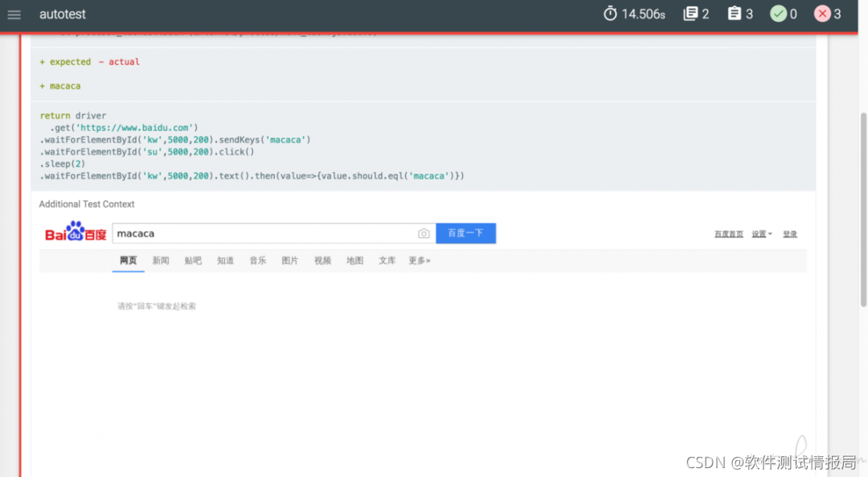Select the 地图 tab
The height and width of the screenshot is (477, 868).
click(x=355, y=261)
